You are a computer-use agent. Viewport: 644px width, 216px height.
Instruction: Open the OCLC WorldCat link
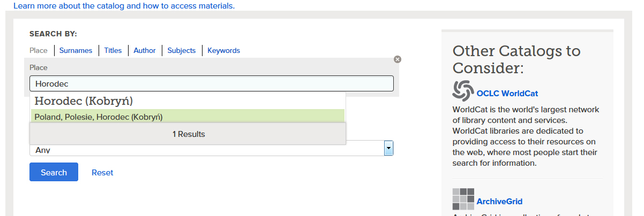(507, 94)
